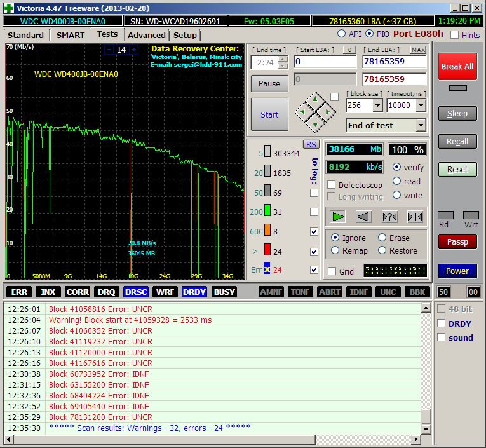
Task: Enable the Hints checkbox
Action: [x=454, y=35]
